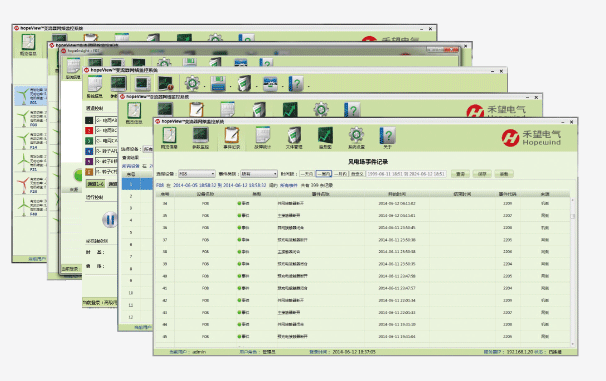Open the device dropdown in second window
This screenshot has width=606, height=381.
click(x=148, y=149)
